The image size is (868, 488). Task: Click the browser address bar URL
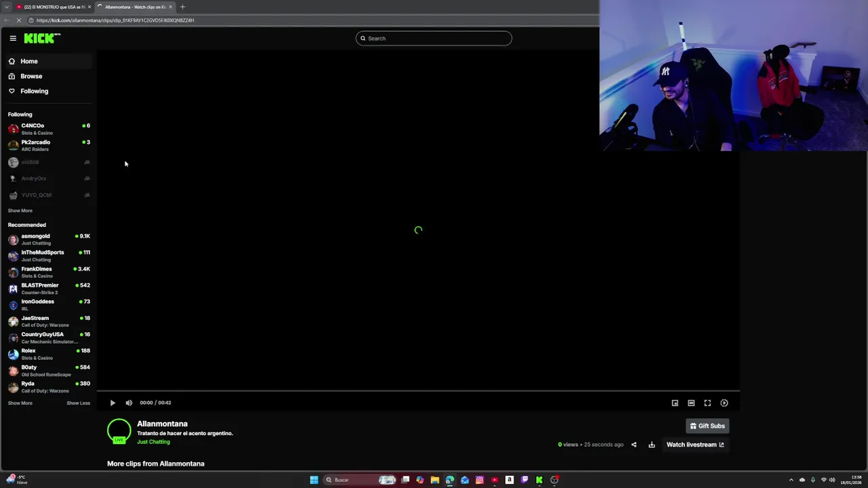point(115,20)
